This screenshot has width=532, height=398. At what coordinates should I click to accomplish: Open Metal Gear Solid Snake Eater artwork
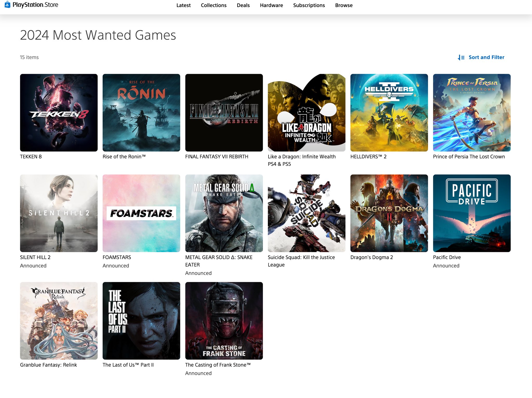[224, 213]
